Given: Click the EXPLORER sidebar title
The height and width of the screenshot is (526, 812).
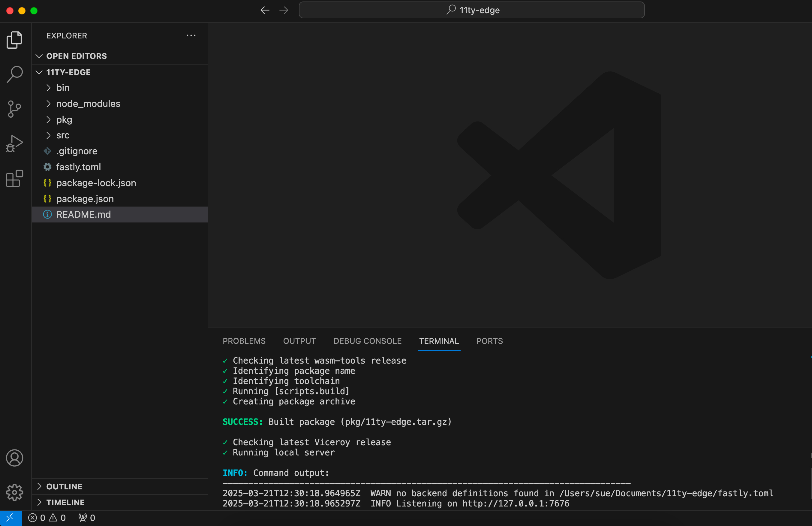Looking at the screenshot, I should click(67, 35).
